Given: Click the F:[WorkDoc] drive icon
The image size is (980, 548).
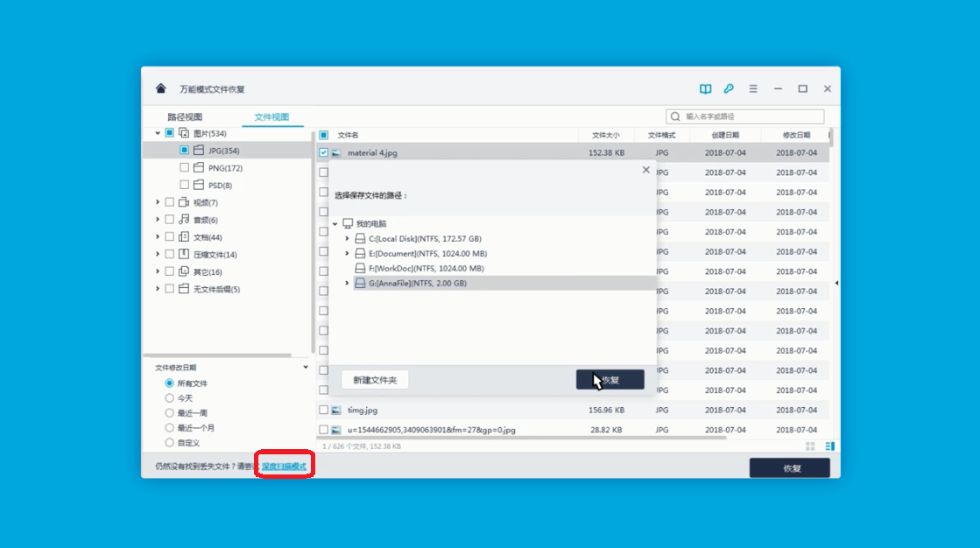Looking at the screenshot, I should click(x=360, y=268).
